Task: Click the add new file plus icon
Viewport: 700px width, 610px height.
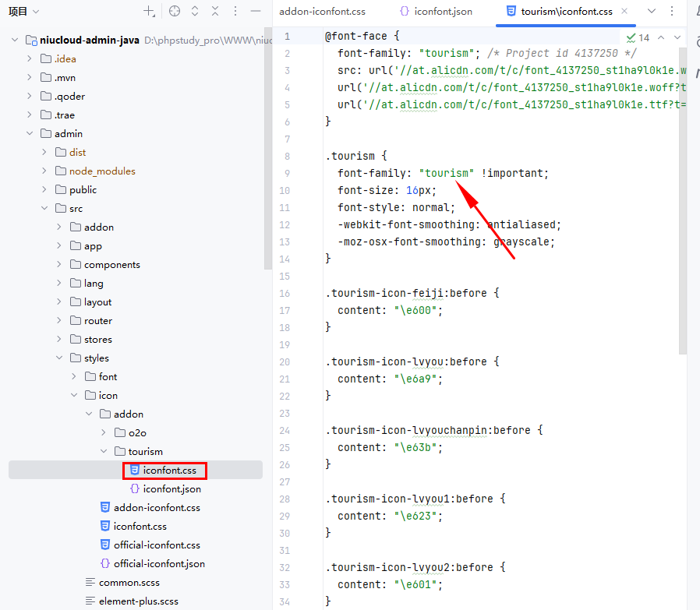Action: (x=149, y=11)
